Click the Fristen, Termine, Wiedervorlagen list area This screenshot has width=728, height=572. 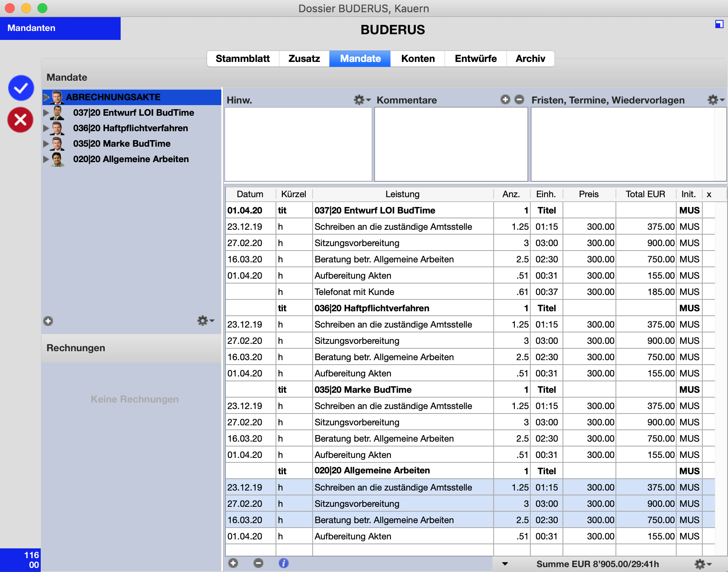628,144
